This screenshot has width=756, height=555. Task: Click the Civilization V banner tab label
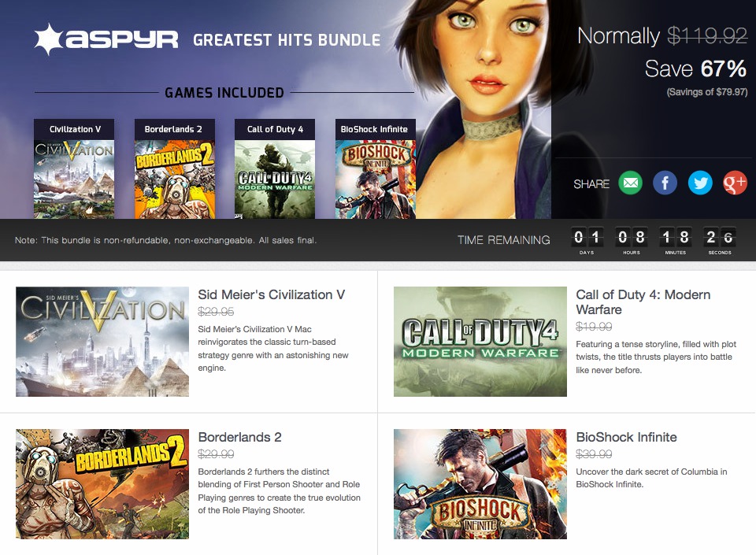click(x=74, y=129)
